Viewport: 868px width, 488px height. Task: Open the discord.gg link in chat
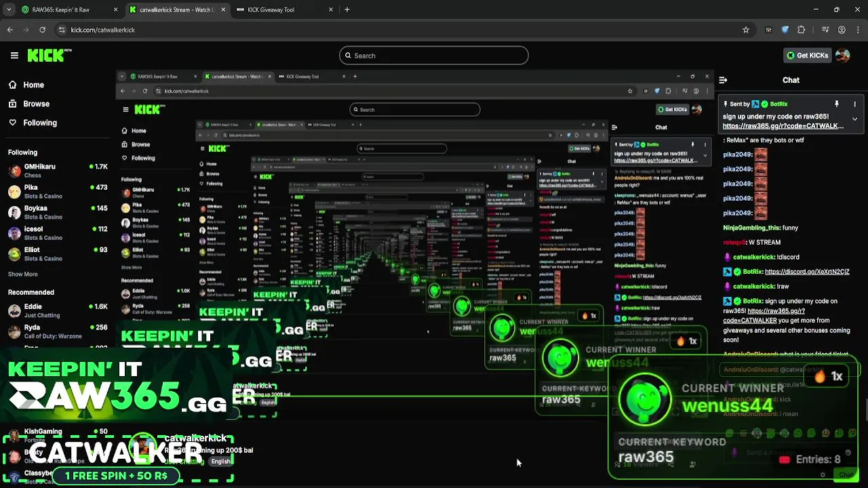(x=807, y=272)
